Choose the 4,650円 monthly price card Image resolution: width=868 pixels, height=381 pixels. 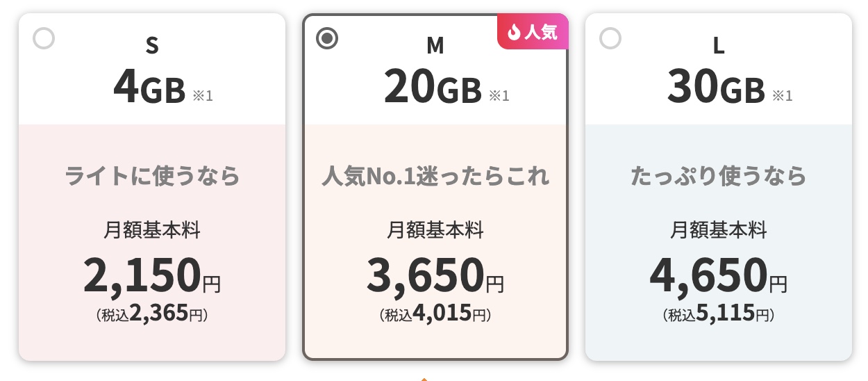tap(719, 275)
